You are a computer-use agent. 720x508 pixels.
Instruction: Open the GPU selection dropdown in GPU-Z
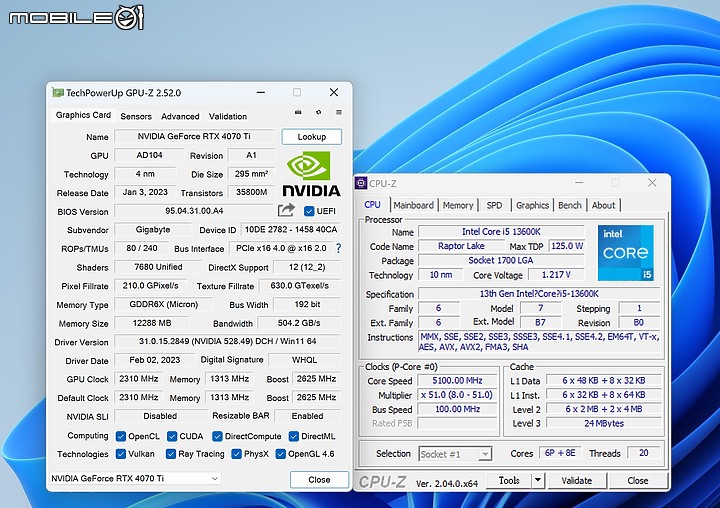(135, 478)
